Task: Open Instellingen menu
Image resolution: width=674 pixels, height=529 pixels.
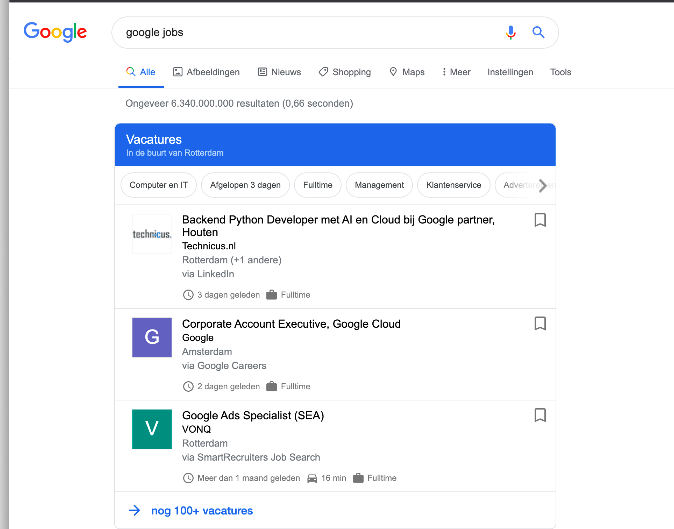Action: tap(510, 72)
